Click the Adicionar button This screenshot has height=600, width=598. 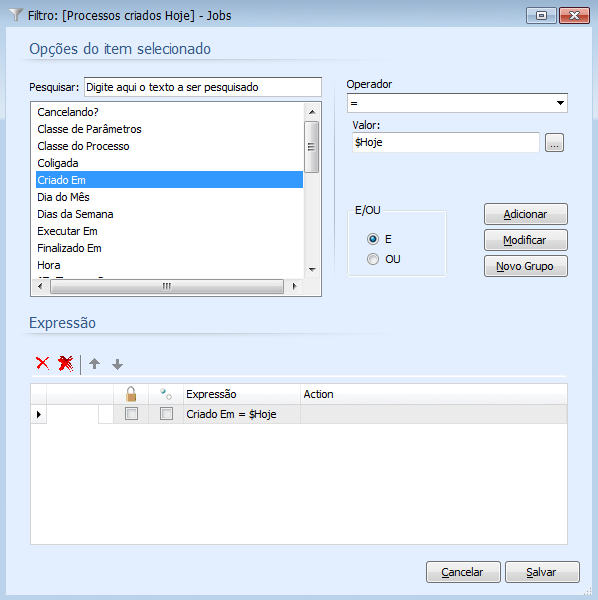point(526,214)
